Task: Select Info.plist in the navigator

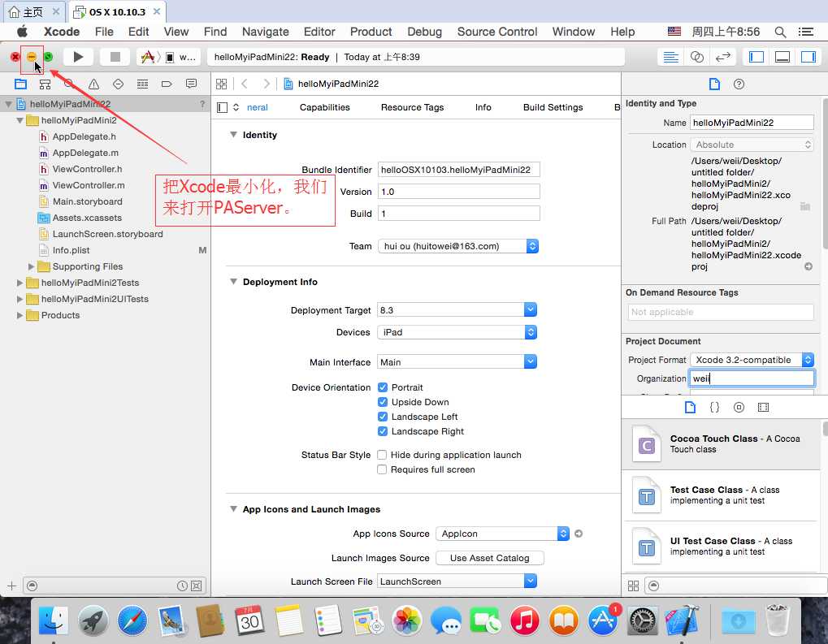Action: [72, 250]
